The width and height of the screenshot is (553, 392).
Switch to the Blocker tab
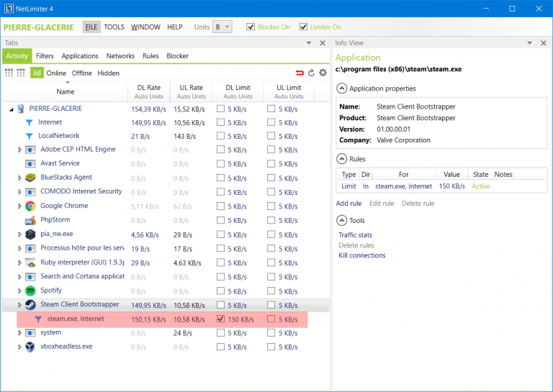click(177, 56)
